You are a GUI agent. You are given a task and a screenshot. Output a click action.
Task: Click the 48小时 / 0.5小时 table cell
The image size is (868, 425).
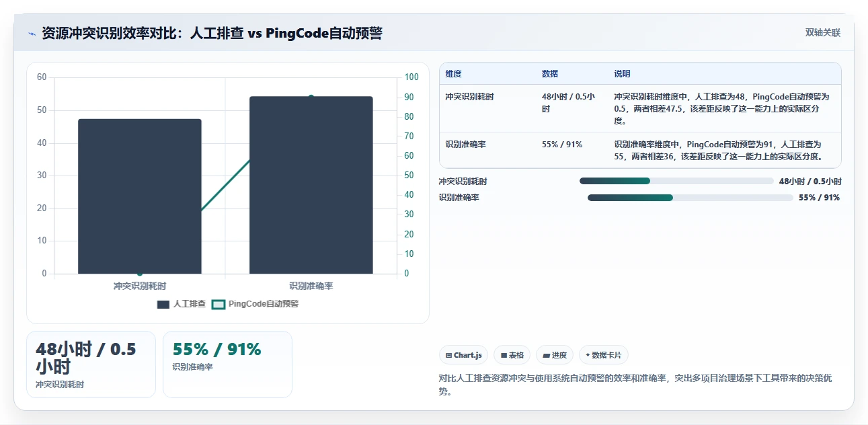point(569,103)
